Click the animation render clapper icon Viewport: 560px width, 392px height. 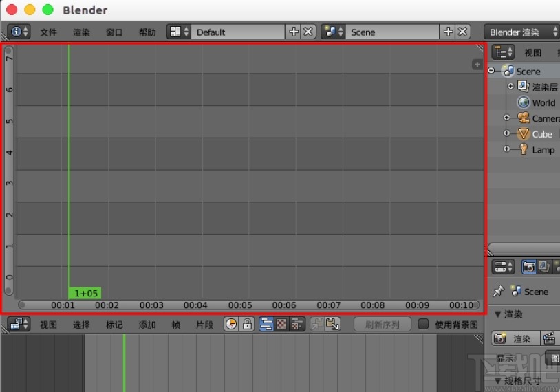pos(549,338)
